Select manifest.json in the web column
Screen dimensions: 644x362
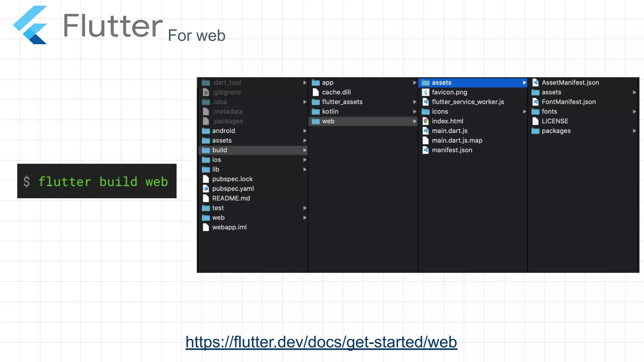452,150
